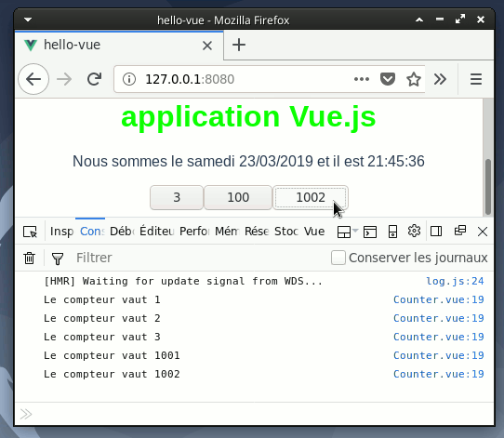
Task: Open the Network devtools tab
Action: coord(257,232)
